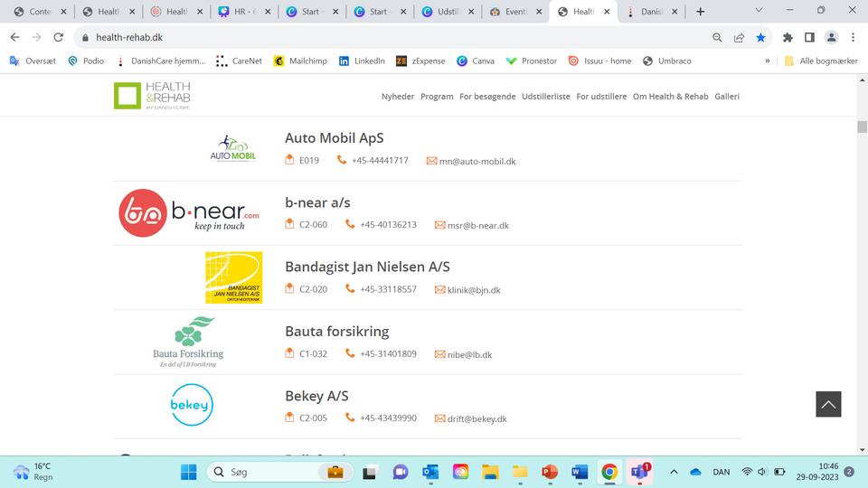868x488 pixels.
Task: Open the Om Health & Rehab menu item
Action: 670,97
